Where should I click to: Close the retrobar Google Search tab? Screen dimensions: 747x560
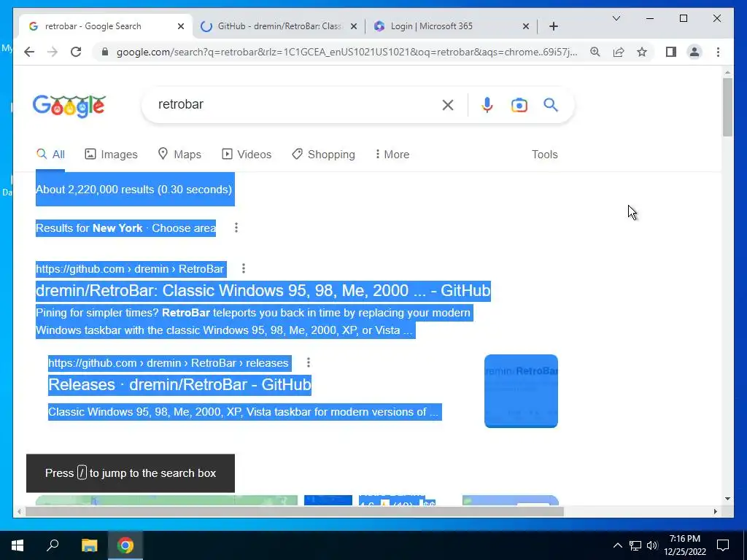(181, 26)
